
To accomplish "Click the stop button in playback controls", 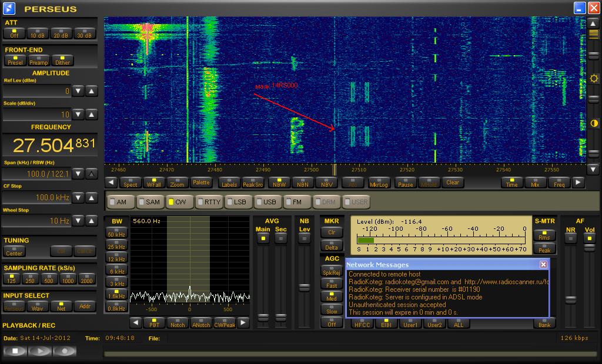I will tap(15, 350).
